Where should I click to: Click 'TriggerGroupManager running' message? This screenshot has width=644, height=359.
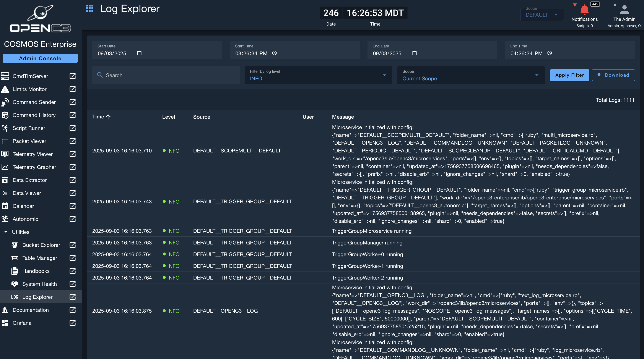point(367,243)
